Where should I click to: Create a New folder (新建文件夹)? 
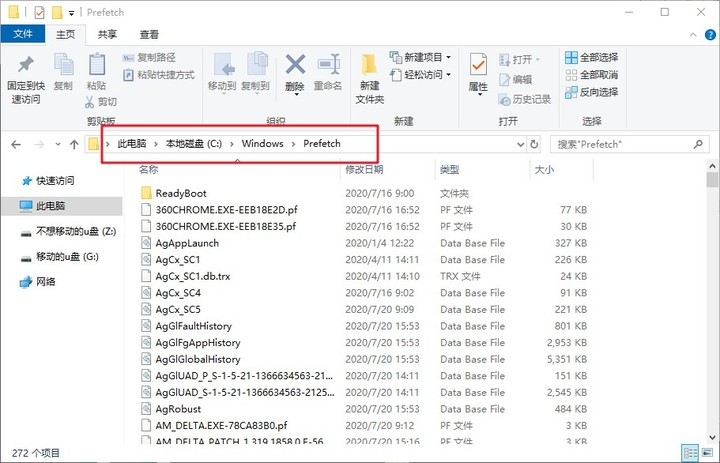pos(369,79)
